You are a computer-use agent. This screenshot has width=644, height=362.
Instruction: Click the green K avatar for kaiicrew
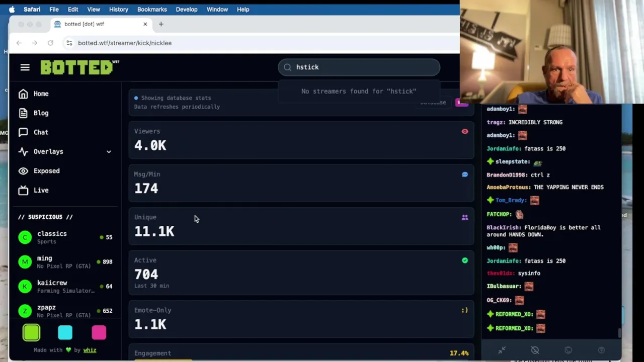click(25, 287)
